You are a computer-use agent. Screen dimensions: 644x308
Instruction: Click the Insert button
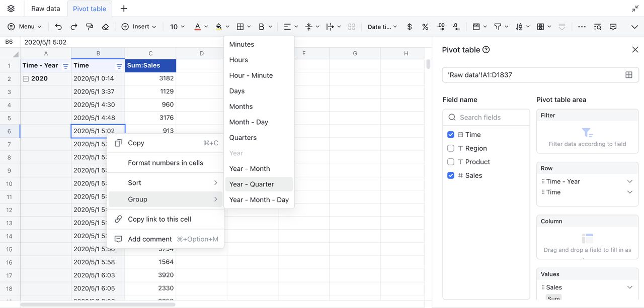click(x=139, y=27)
